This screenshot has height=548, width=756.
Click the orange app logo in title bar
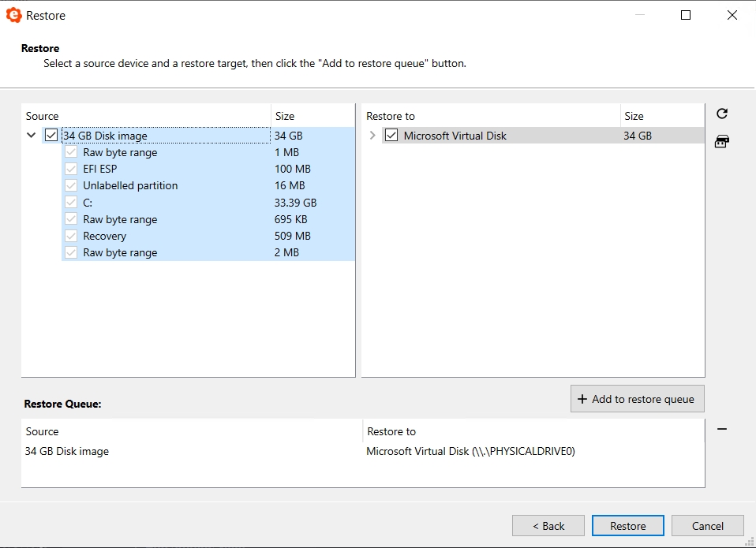point(13,16)
